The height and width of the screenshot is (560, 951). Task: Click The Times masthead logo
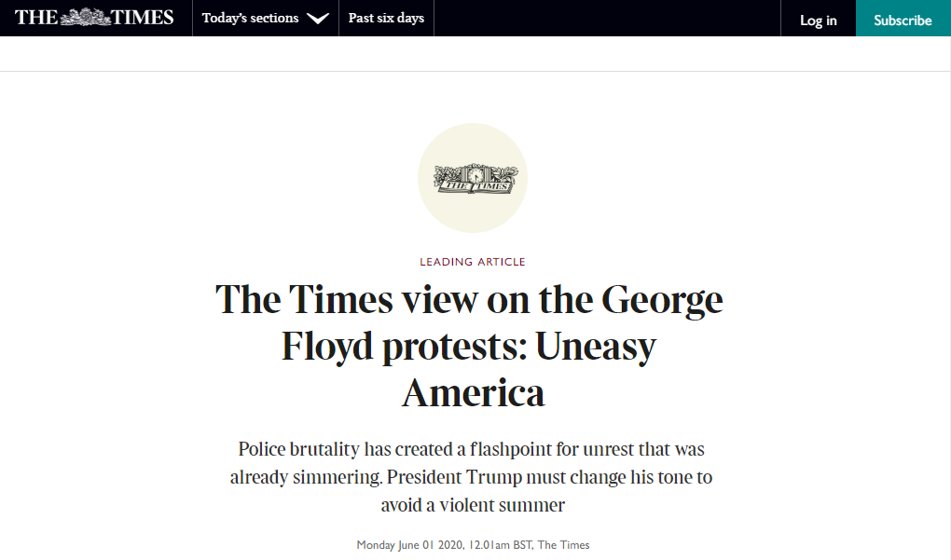click(94, 18)
